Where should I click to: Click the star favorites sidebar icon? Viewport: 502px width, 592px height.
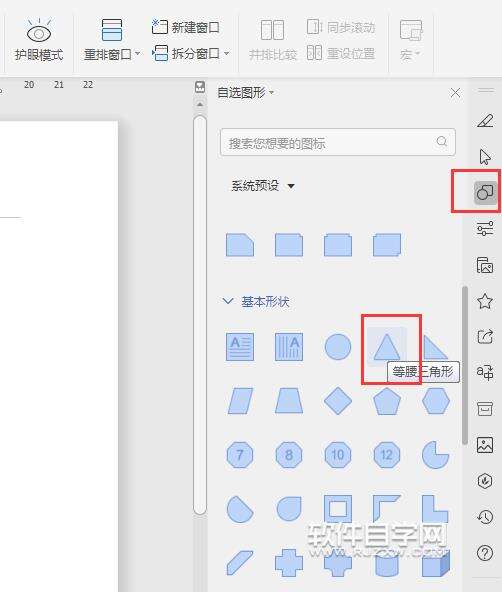[x=485, y=301]
